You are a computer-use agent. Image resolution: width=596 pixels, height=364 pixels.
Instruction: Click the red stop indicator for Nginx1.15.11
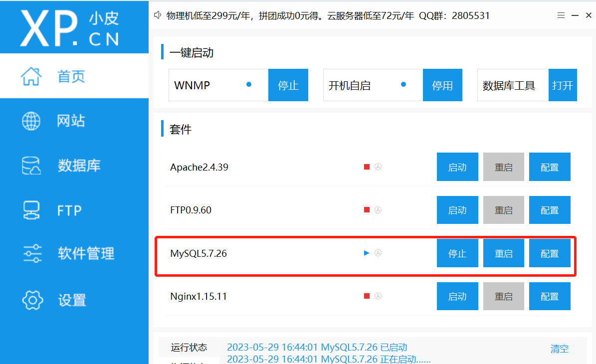coord(367,296)
